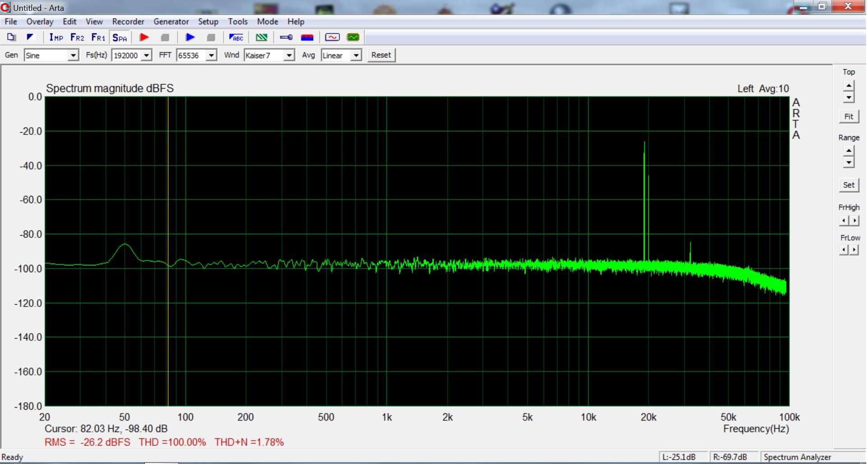Open the FFT size dropdown
The image size is (868, 464).
tap(211, 56)
